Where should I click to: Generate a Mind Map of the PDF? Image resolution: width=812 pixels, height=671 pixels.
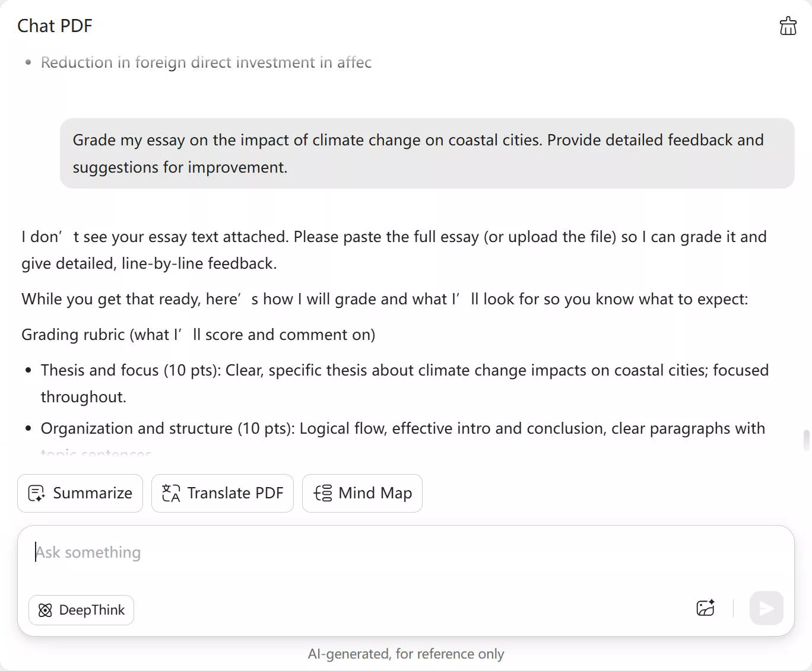tap(362, 493)
